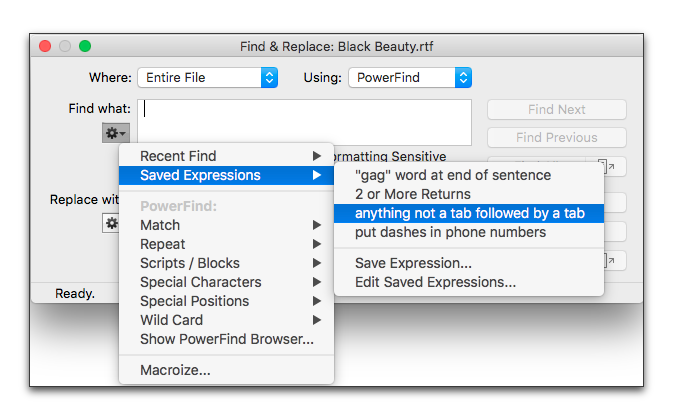This screenshot has height=419, width=673.
Task: Select the 2 or More Returns expression
Action: (x=469, y=194)
